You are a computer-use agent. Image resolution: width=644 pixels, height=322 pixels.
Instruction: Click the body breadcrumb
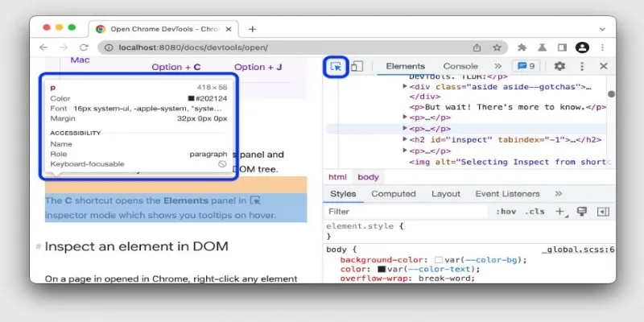tap(368, 177)
